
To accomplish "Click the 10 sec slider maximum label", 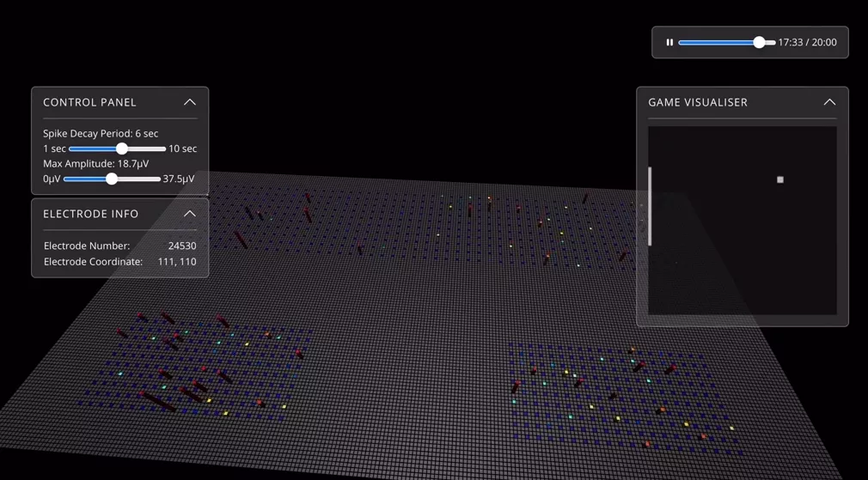I will [x=183, y=149].
